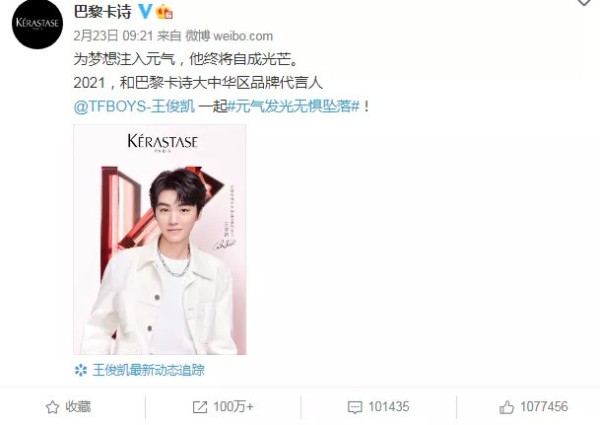Screen dimensions: 600x425
Task: Open the @TFBOYS-王俊凯 mention link
Action: (x=134, y=106)
